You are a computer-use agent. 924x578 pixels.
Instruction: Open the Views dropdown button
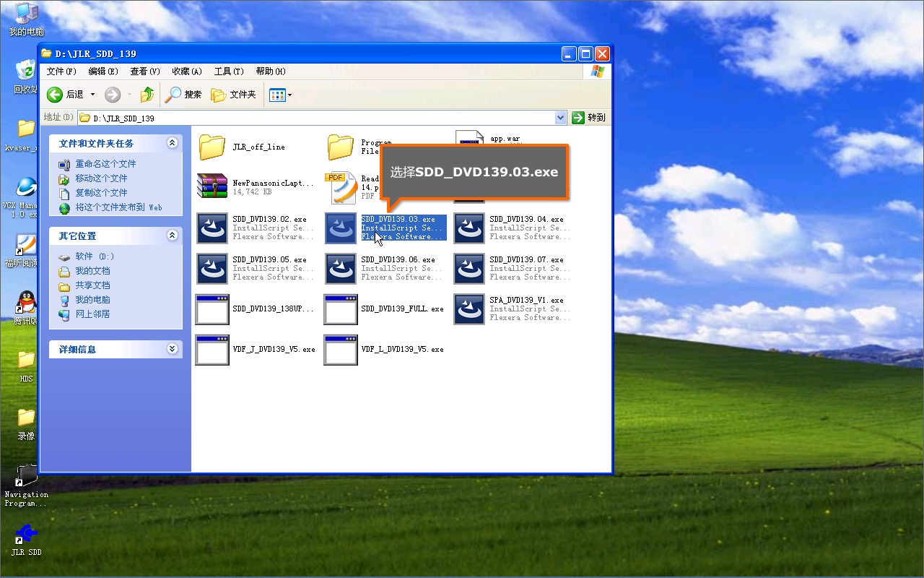(x=281, y=95)
